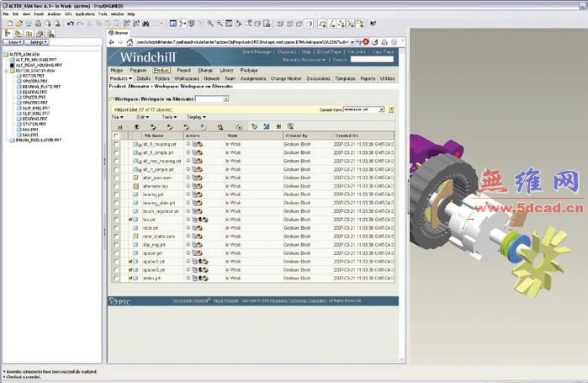Open the Folders sub-tab
588x383 pixels.
pyautogui.click(x=162, y=78)
